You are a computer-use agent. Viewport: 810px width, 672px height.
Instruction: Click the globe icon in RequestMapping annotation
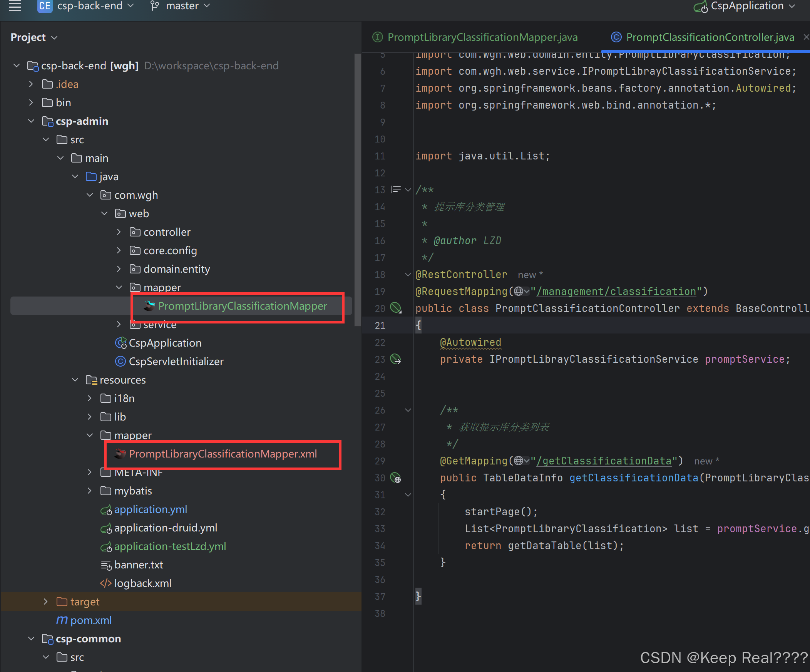click(x=519, y=291)
